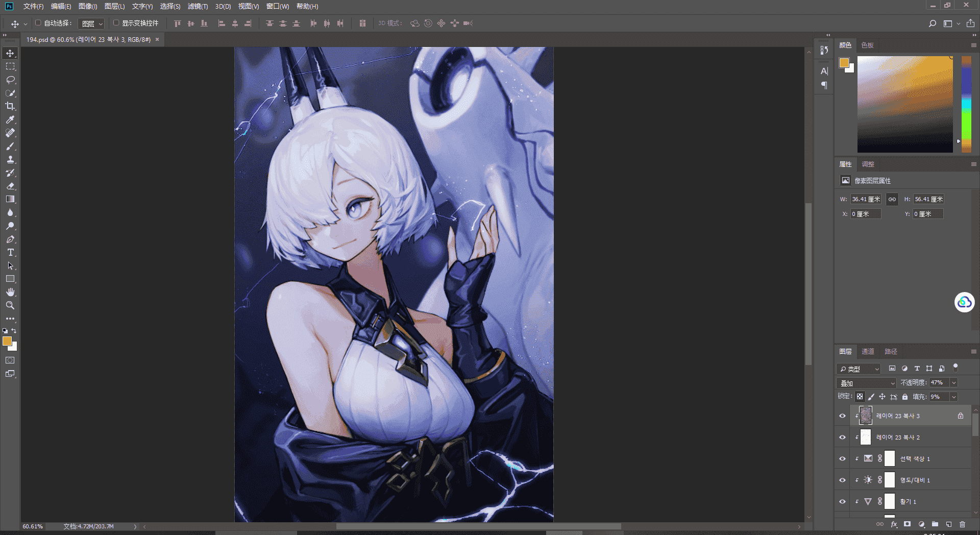Open the 滤镜(T) menu
The height and width of the screenshot is (535, 980).
coord(198,6)
